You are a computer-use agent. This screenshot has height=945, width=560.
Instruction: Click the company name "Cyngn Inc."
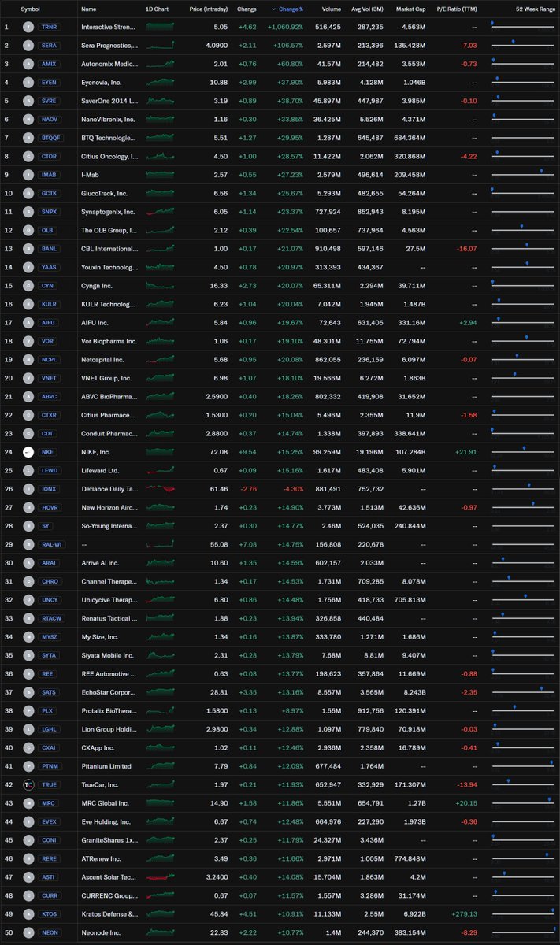pyautogui.click(x=97, y=286)
